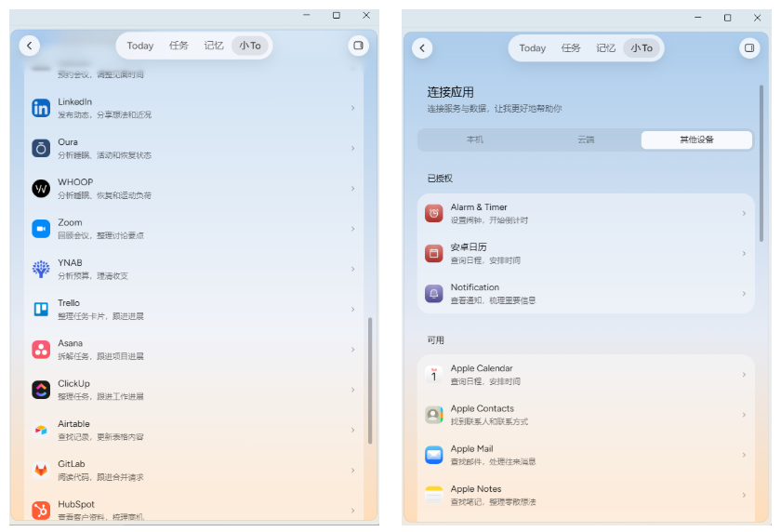Click the HubSpot orange icon
The image size is (781, 532).
[x=41, y=511]
